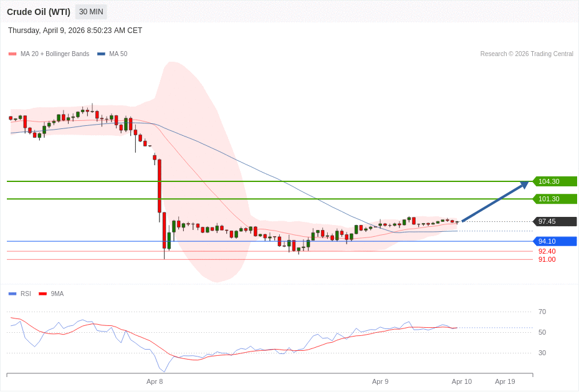Click the blue MA 50 legend swatch
This screenshot has height=392, width=579.
coord(101,54)
